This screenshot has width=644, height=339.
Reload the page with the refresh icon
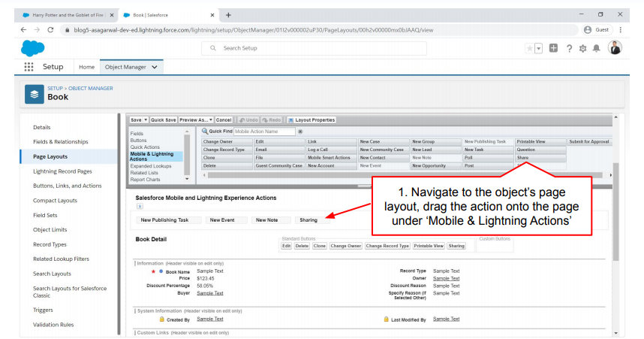pos(50,29)
